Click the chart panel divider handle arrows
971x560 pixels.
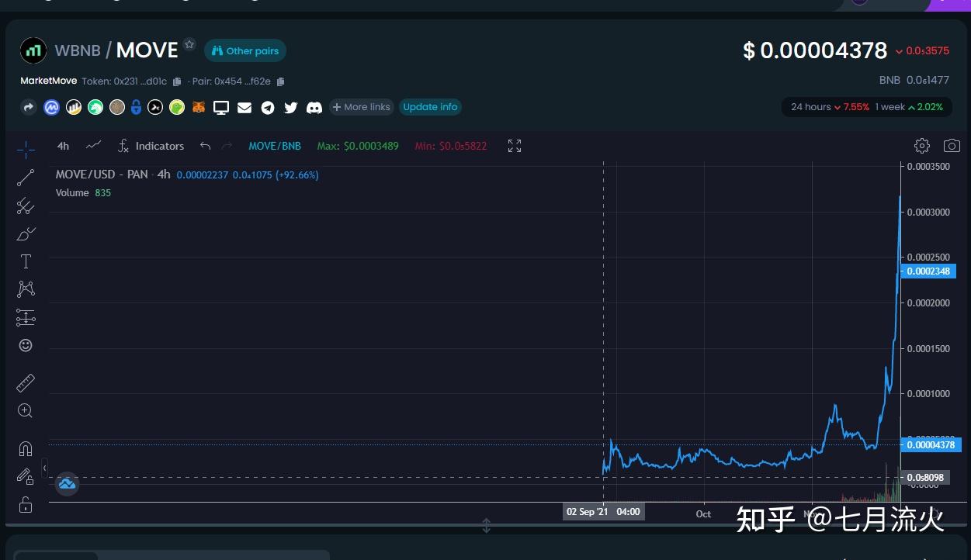(487, 526)
